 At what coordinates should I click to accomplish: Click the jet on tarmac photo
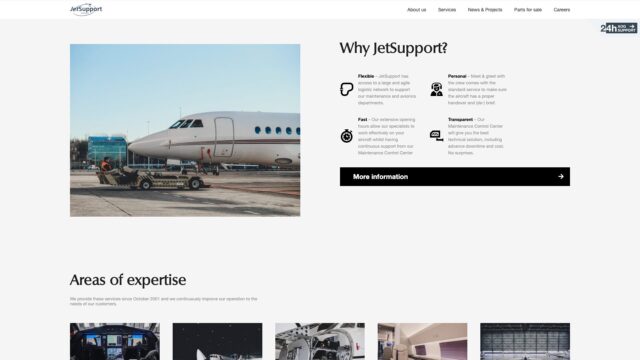point(185,130)
